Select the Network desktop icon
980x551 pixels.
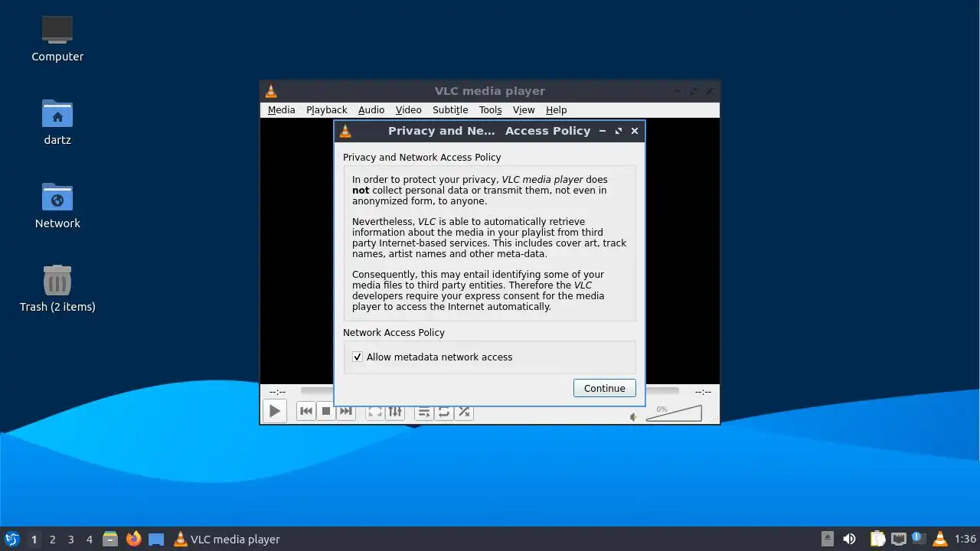point(57,205)
